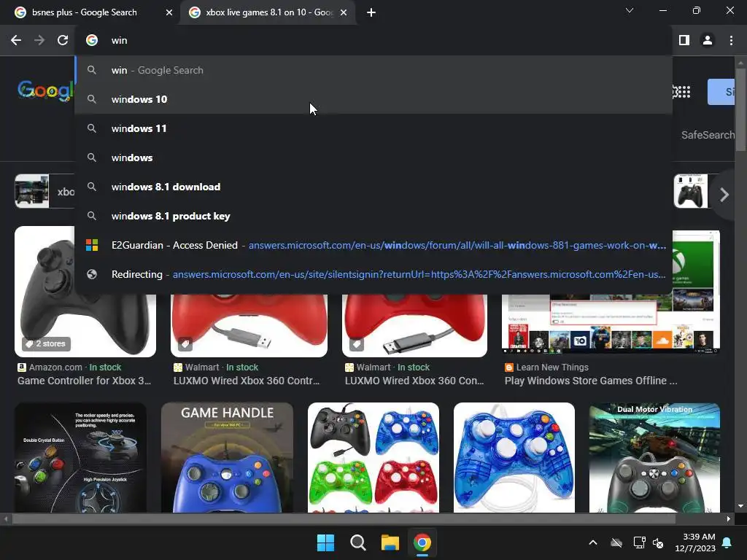
Task: Click 'Learn New Things' source link
Action: [x=552, y=367]
